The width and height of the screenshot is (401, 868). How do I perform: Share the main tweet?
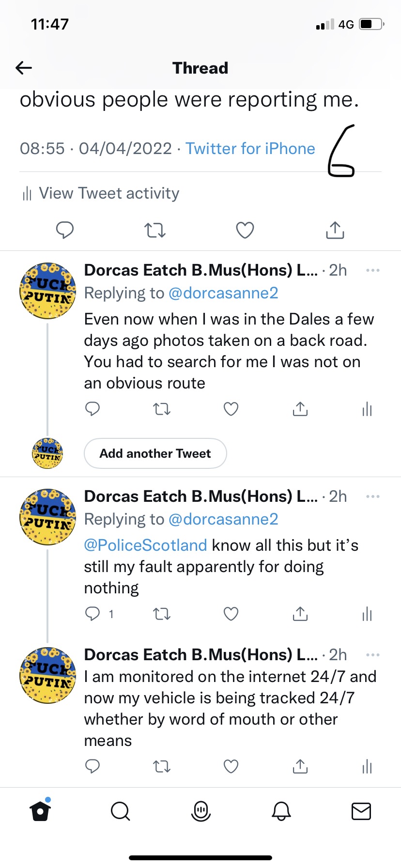335,230
